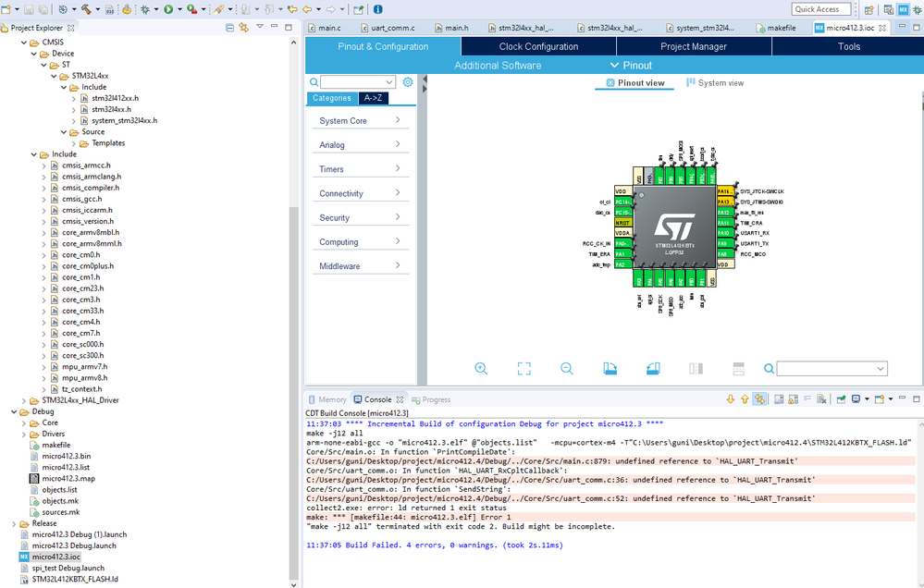Viewport: 924px width, 588px height.
Task: Click the Debug bug icon in toolbar
Action: tap(146, 9)
